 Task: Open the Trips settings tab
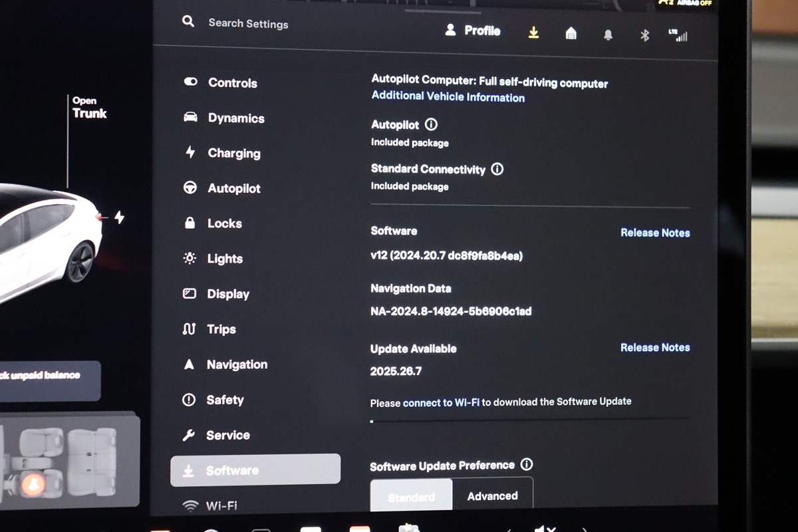click(x=209, y=329)
